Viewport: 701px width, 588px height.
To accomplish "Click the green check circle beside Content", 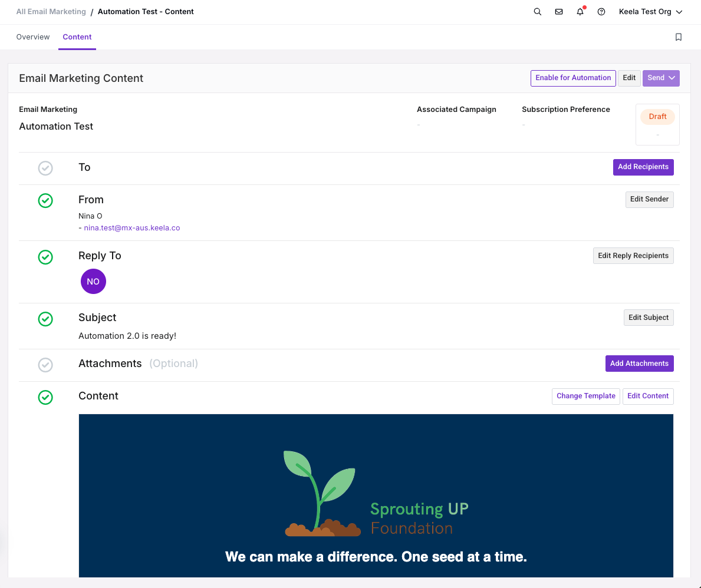I will coord(45,397).
